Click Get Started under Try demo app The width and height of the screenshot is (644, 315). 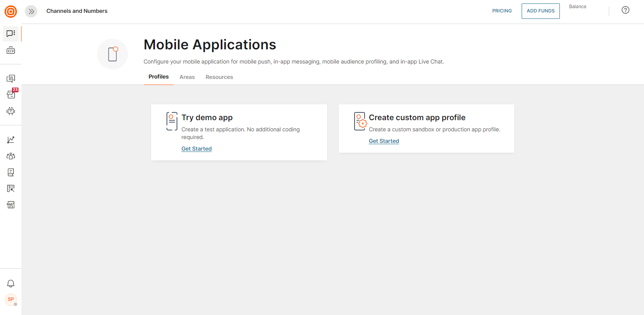tap(197, 149)
